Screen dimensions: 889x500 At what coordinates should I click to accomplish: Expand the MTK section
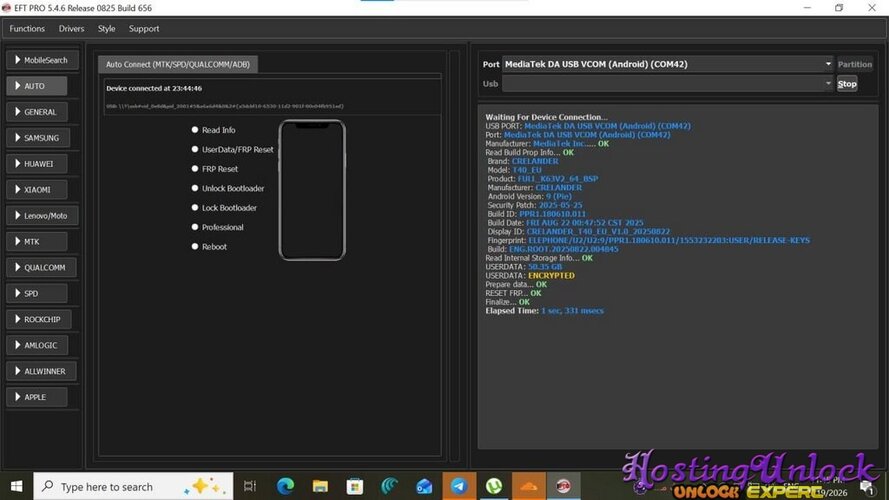[x=37, y=241]
